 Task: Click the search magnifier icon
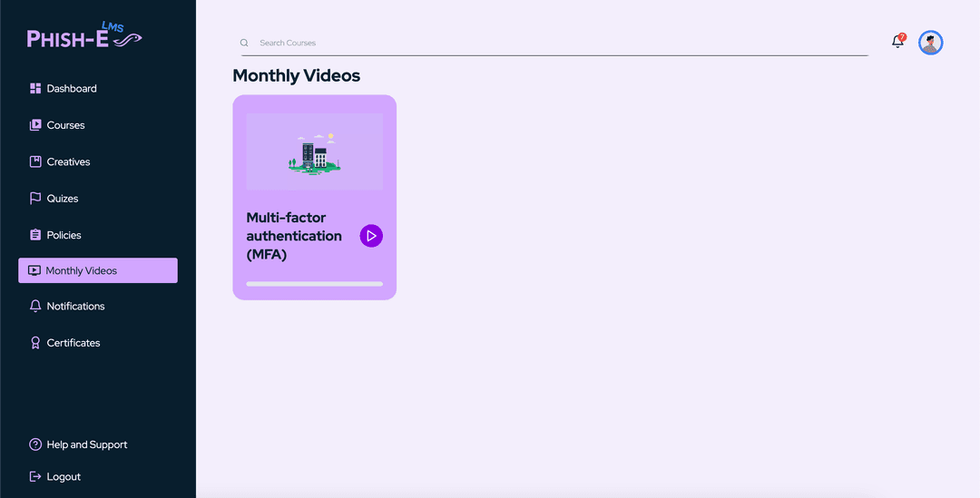(244, 44)
